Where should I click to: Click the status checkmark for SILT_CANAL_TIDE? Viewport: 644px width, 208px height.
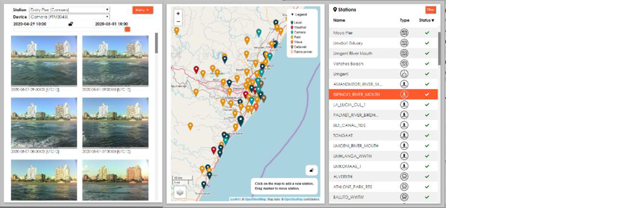pos(427,125)
